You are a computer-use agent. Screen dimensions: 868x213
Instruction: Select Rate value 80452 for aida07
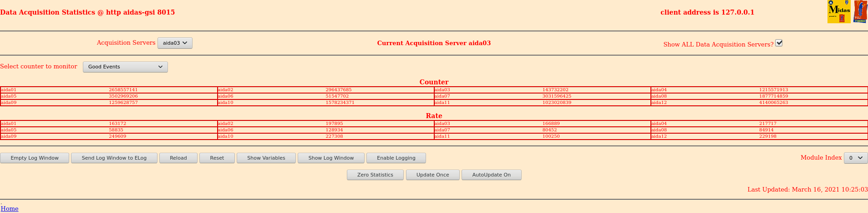click(x=550, y=130)
